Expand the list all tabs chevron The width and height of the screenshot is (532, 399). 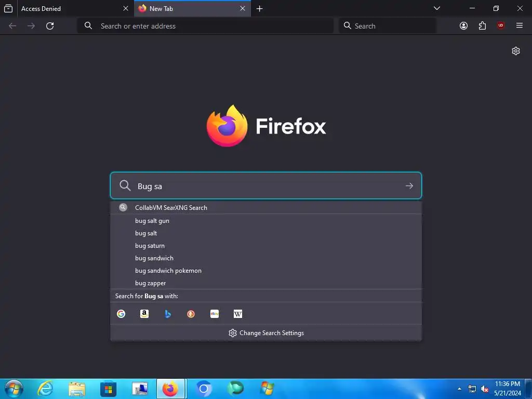[437, 8]
